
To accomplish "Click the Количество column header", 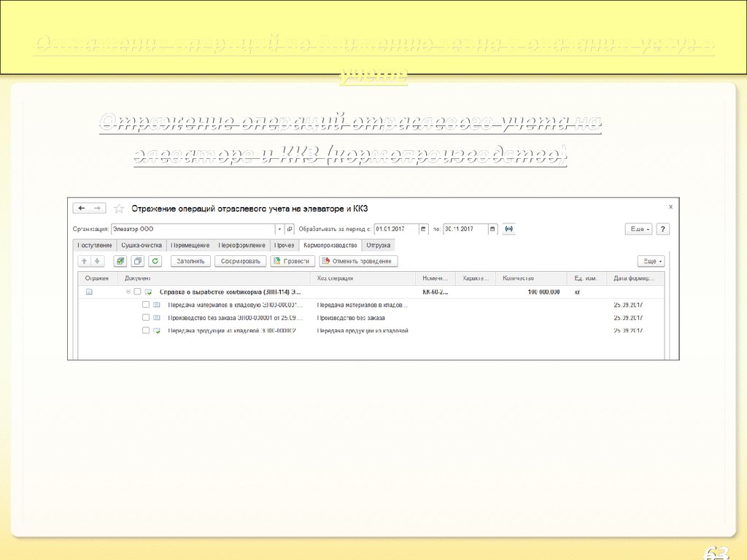I will (532, 278).
